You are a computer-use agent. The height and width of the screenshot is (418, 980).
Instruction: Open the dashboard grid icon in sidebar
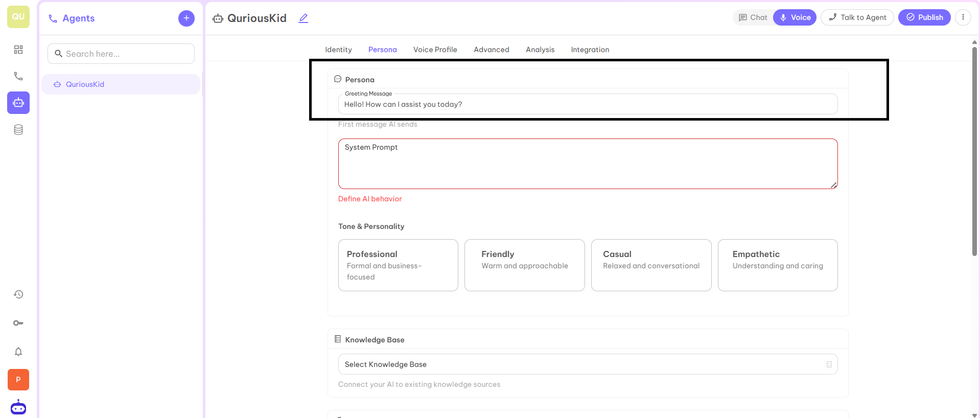[18, 50]
